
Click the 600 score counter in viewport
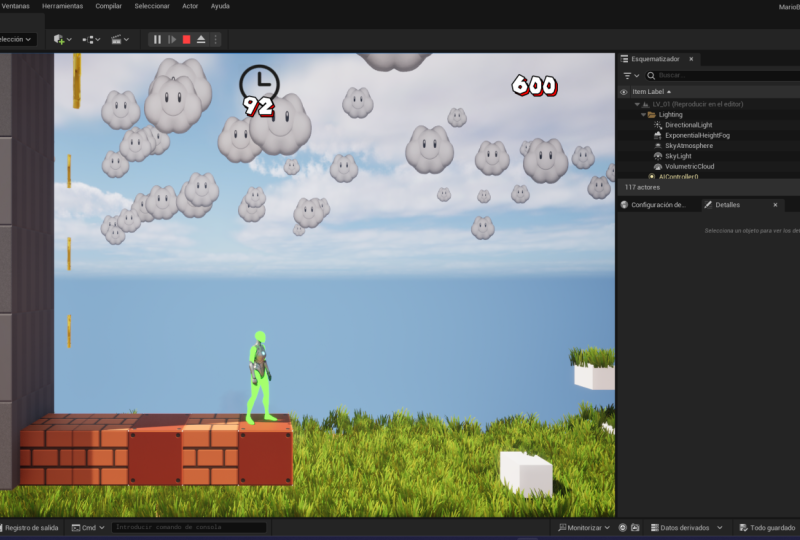[534, 85]
